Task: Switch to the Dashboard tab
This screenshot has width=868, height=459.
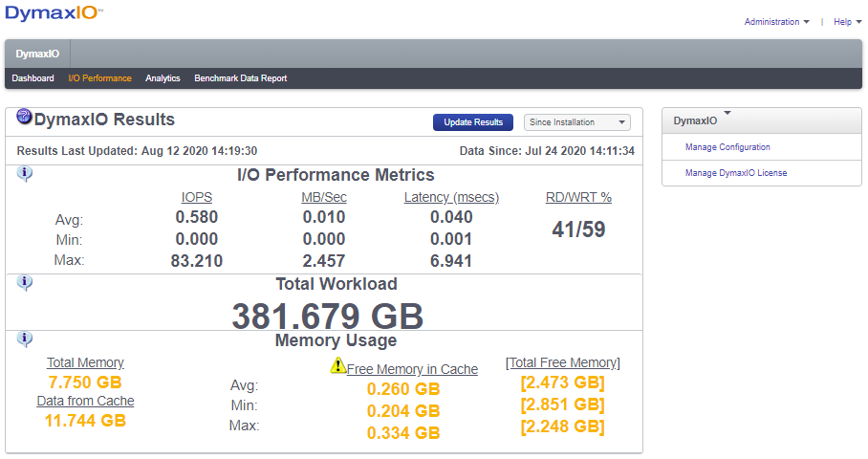Action: [x=33, y=78]
